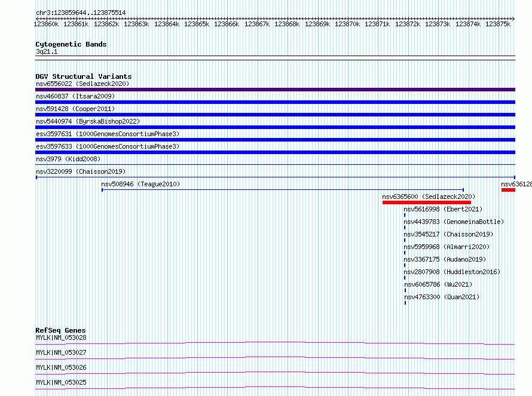Select the 123861k mark on the ruler

pyautogui.click(x=76, y=24)
